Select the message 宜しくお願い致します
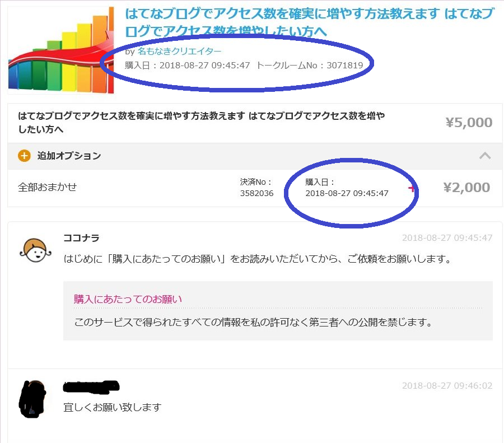This screenshot has width=504, height=443. [112, 407]
